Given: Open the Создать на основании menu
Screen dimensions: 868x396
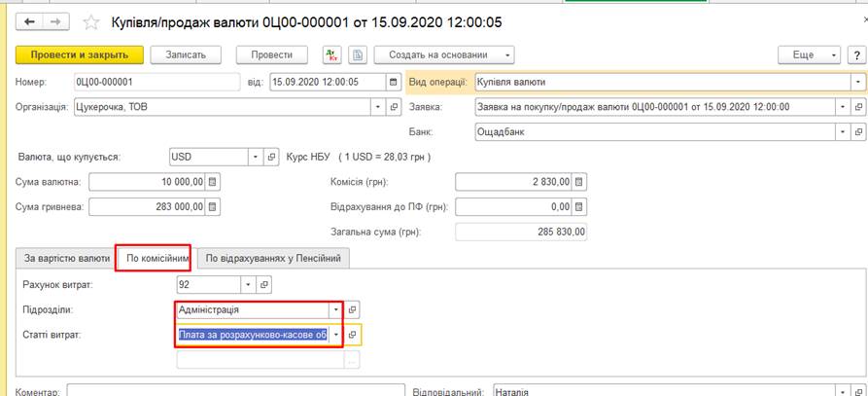Looking at the screenshot, I should (444, 55).
